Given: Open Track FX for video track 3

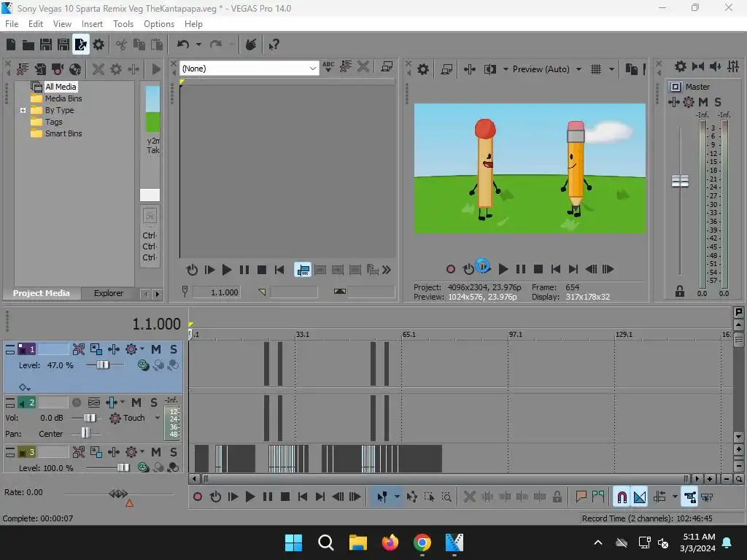Looking at the screenshot, I should pyautogui.click(x=131, y=452).
